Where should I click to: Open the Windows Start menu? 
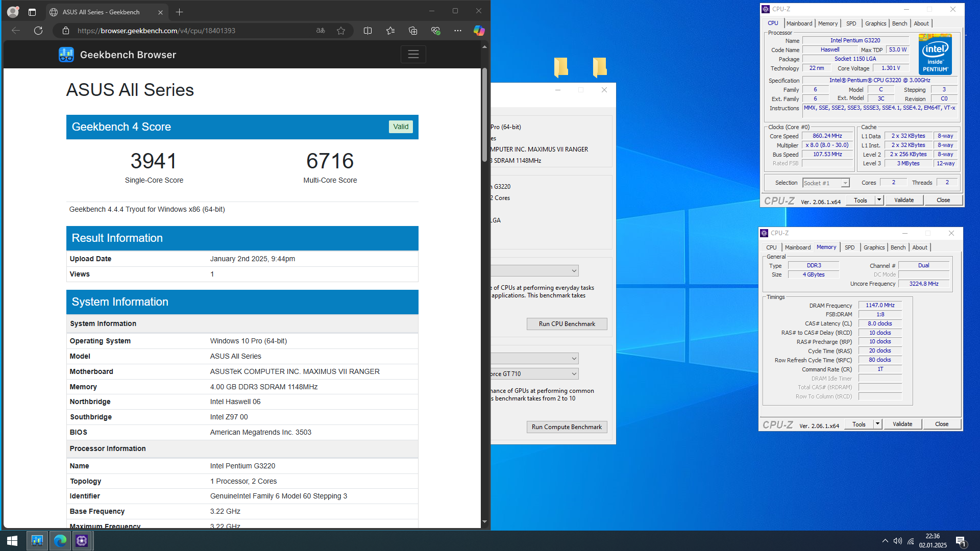point(12,541)
